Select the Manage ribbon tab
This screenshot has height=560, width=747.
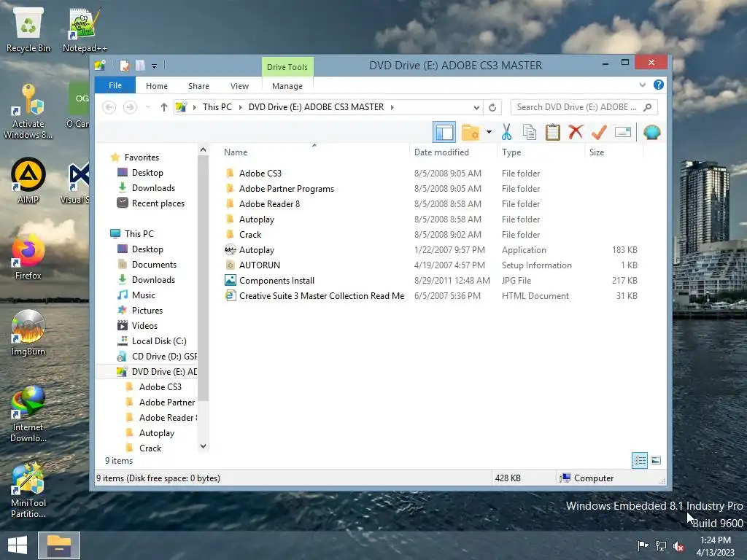[287, 86]
